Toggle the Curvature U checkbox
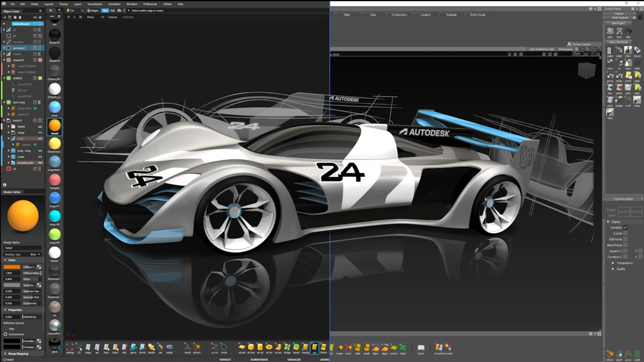 click(625, 257)
